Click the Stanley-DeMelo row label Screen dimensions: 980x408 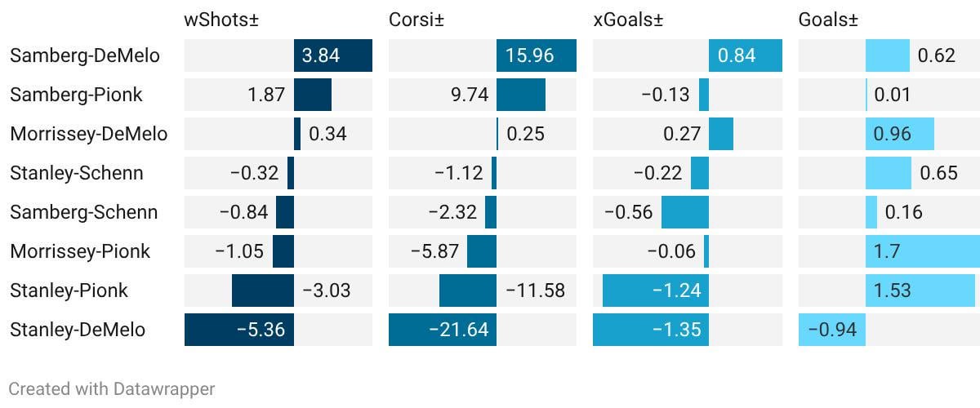pyautogui.click(x=78, y=330)
